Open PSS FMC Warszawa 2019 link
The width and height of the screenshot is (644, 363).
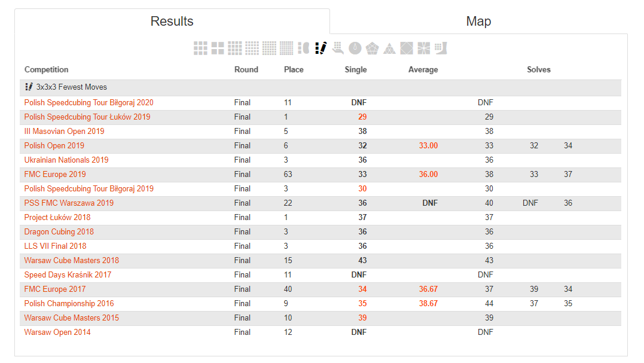click(x=69, y=203)
